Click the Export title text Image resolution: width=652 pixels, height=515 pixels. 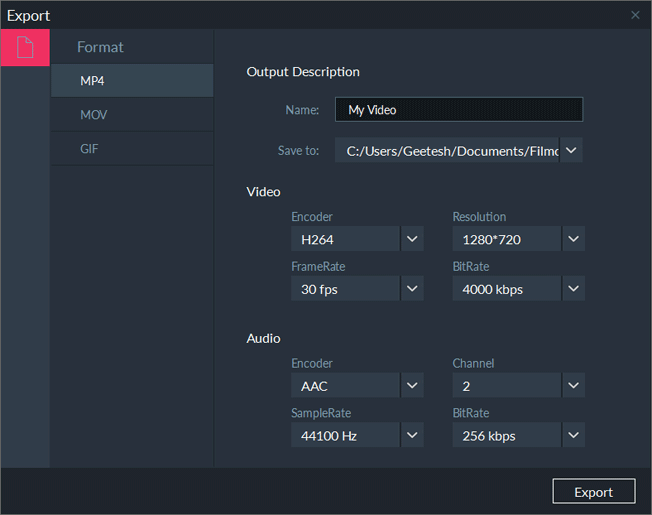28,16
